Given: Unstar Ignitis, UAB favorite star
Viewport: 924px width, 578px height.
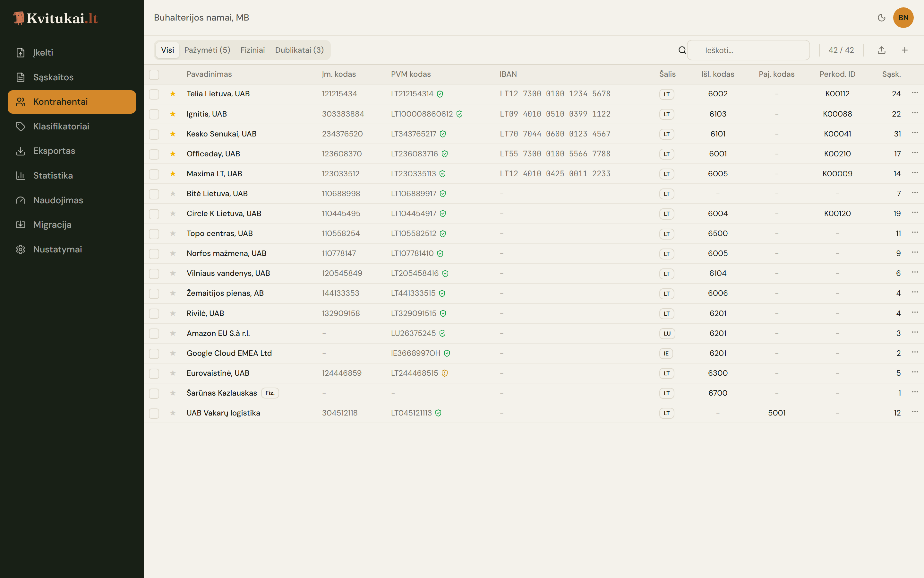Looking at the screenshot, I should click(x=173, y=114).
